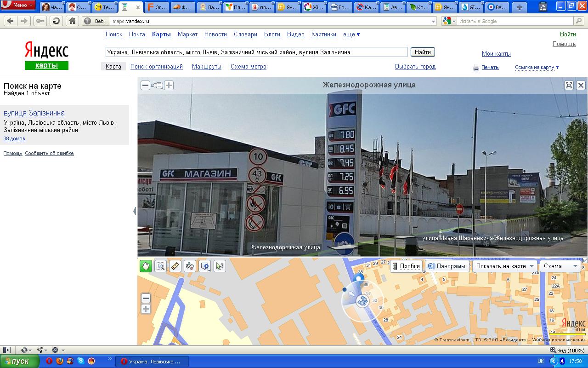Open the Opera Меню button
Image resolution: width=588 pixels, height=368 pixels.
tap(18, 5)
